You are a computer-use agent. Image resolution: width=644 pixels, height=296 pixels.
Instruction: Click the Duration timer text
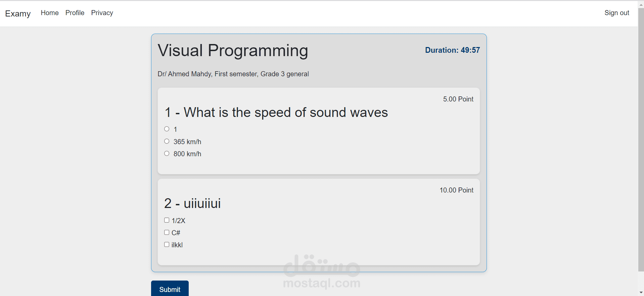coord(452,50)
